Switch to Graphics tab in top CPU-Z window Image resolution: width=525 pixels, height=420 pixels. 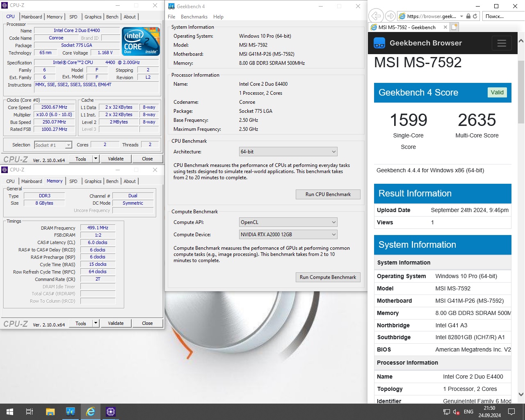tap(93, 17)
